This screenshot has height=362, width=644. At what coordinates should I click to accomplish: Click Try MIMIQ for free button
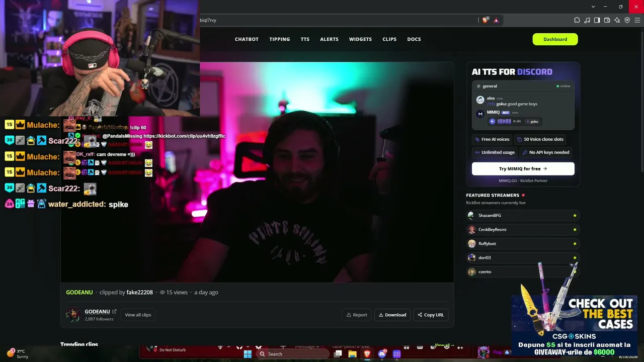(523, 169)
